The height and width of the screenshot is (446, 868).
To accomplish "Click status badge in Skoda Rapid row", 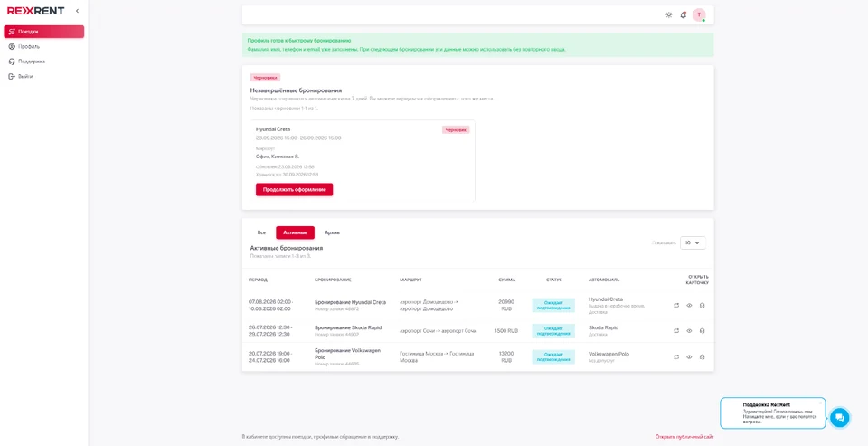I will (553, 331).
